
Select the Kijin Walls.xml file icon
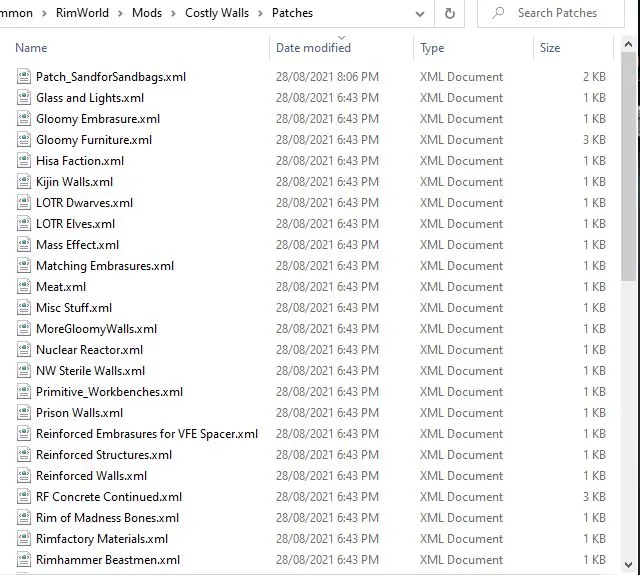point(25,182)
